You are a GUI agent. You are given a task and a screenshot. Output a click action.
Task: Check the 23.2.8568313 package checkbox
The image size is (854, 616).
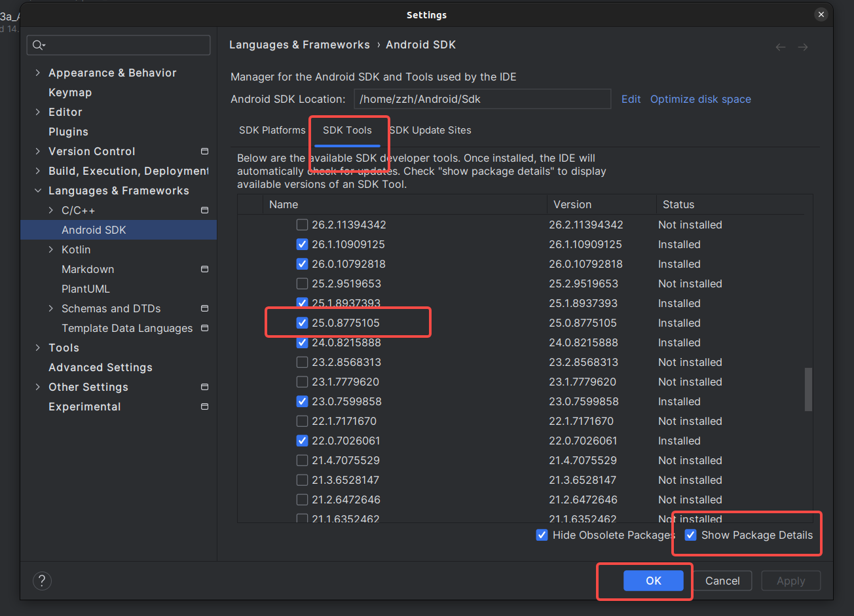point(302,362)
